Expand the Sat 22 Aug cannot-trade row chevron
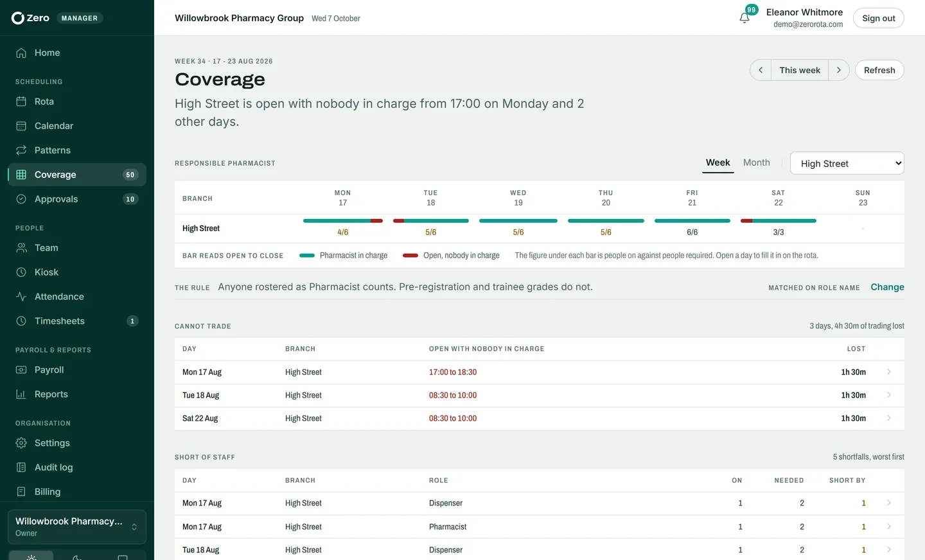Viewport: 925px width, 560px height. tap(889, 418)
